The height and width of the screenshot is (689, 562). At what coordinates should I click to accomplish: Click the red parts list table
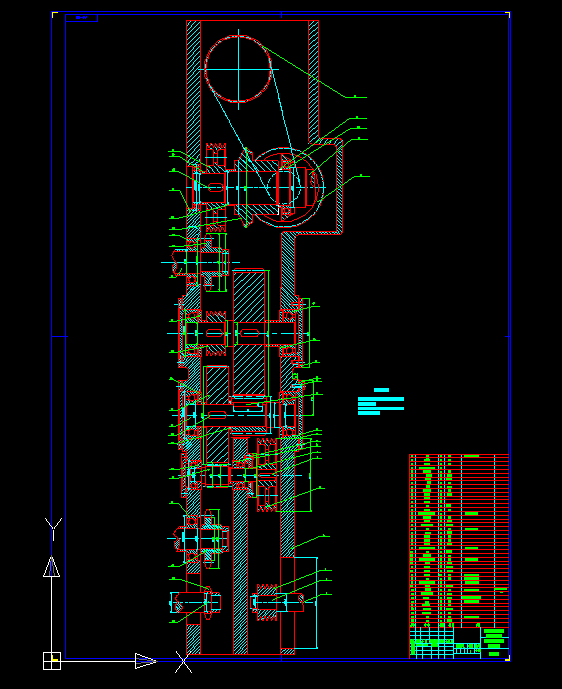pos(459,541)
